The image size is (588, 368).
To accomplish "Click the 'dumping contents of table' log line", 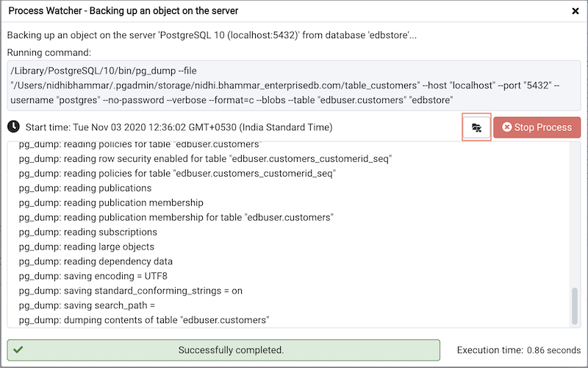I will (x=144, y=320).
